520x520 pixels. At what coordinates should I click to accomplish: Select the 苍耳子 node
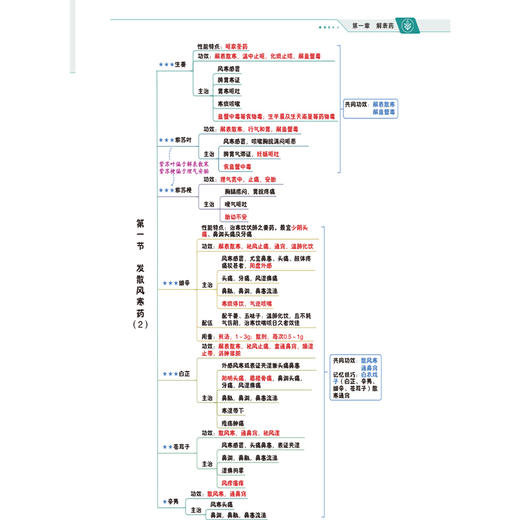click(181, 447)
